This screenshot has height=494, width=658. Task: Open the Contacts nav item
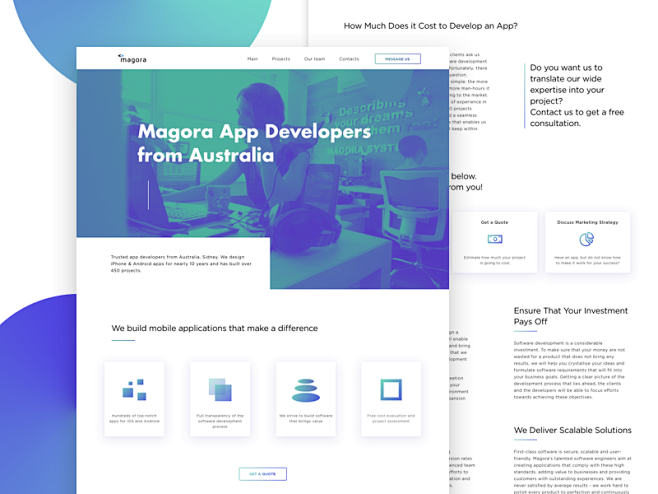(349, 59)
